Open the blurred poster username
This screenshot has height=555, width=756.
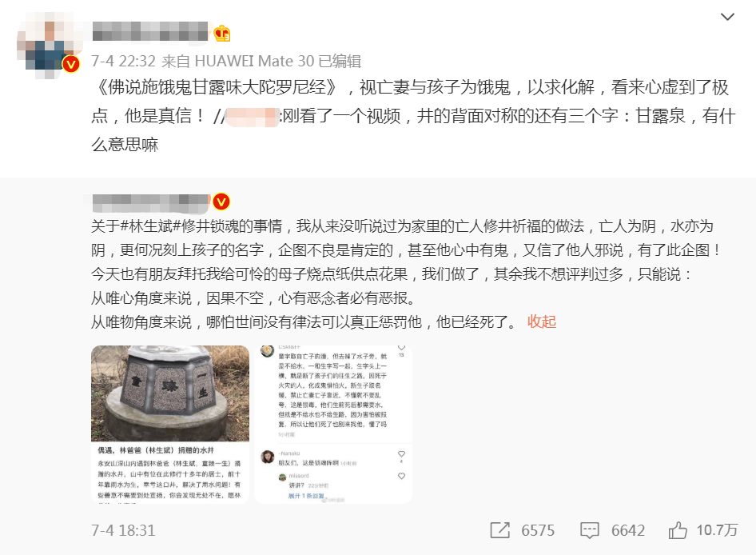coord(150,31)
